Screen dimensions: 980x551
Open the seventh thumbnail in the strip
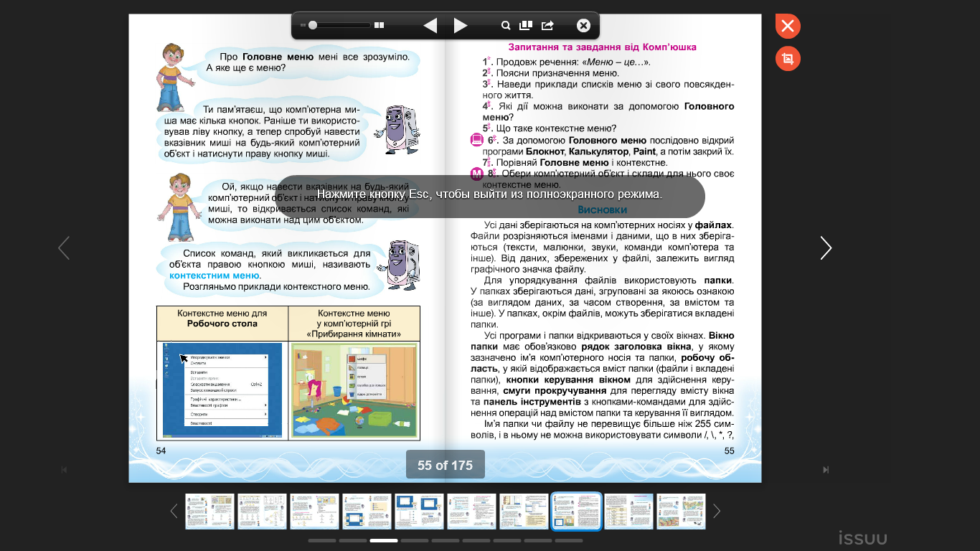point(524,512)
